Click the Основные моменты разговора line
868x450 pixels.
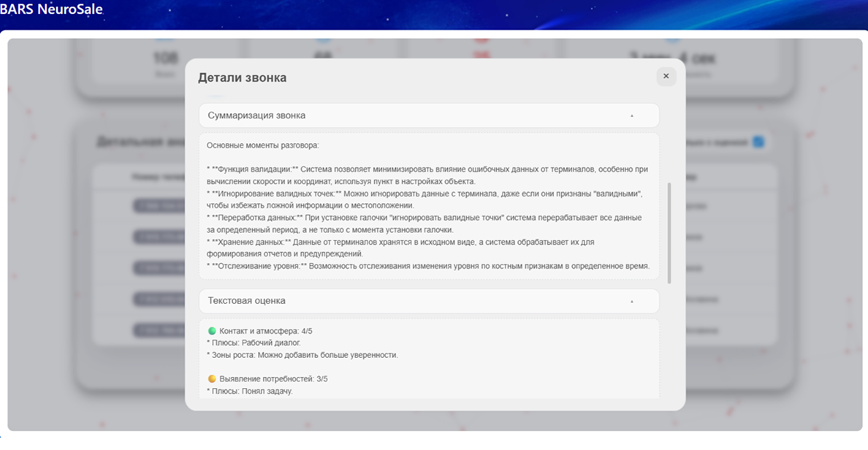point(263,145)
